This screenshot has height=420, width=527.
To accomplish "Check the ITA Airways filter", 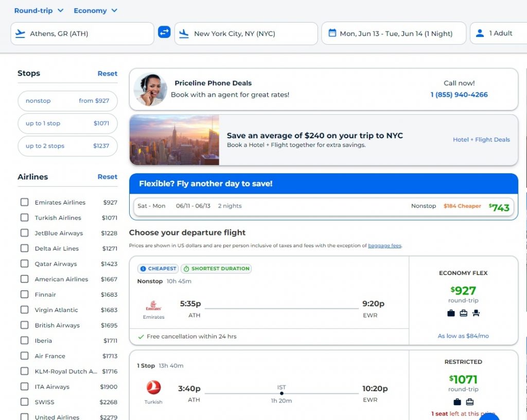I will (x=25, y=387).
